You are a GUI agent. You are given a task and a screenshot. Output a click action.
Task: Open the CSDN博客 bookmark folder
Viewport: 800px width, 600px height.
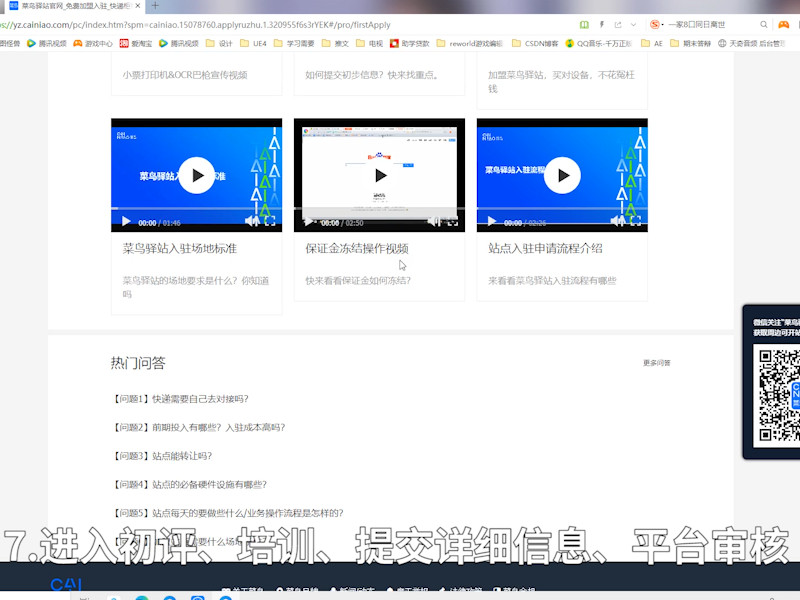tap(535, 43)
